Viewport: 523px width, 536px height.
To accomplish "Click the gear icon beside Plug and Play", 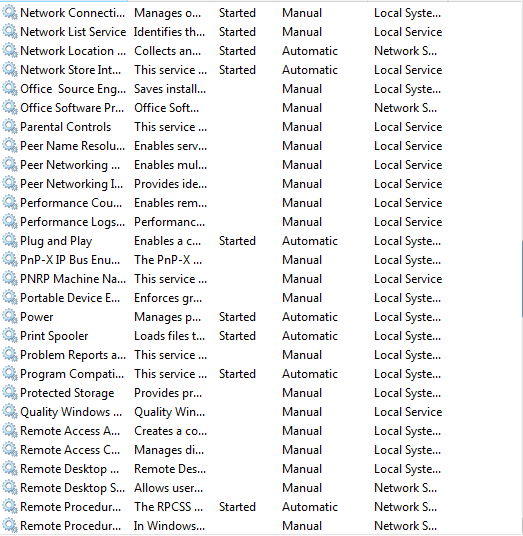I will 10,241.
